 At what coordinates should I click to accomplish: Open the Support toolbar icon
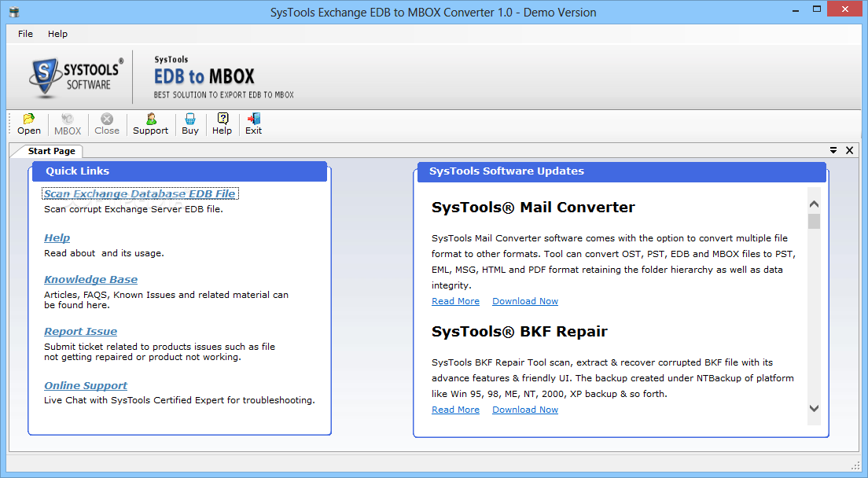(x=151, y=124)
